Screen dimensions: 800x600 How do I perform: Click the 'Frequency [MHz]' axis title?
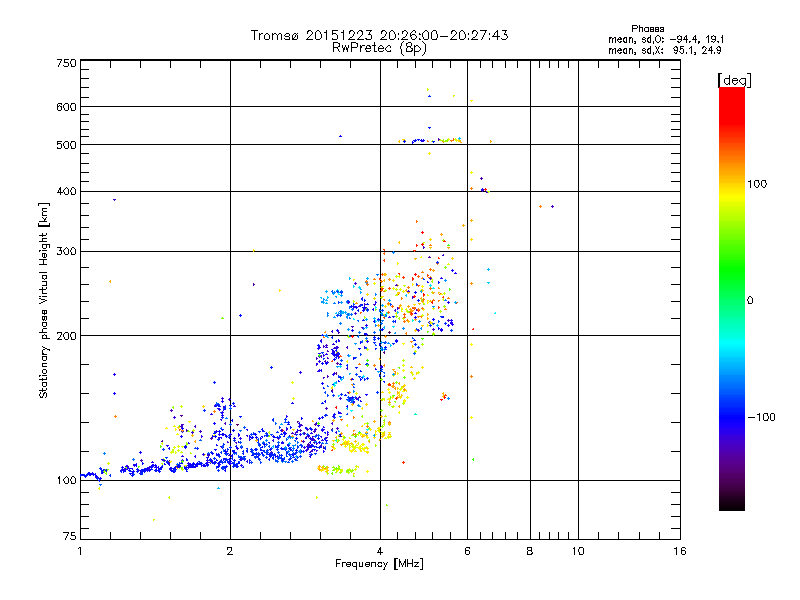[379, 564]
